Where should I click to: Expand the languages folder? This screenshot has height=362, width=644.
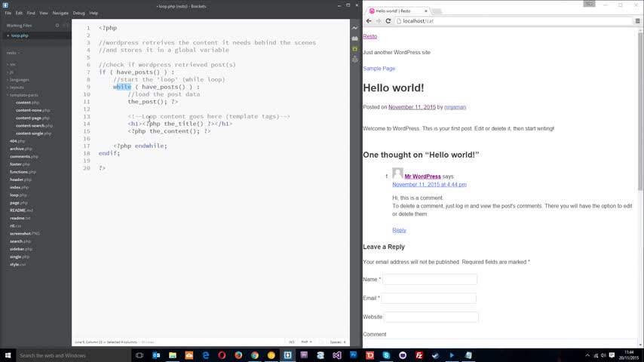point(19,80)
